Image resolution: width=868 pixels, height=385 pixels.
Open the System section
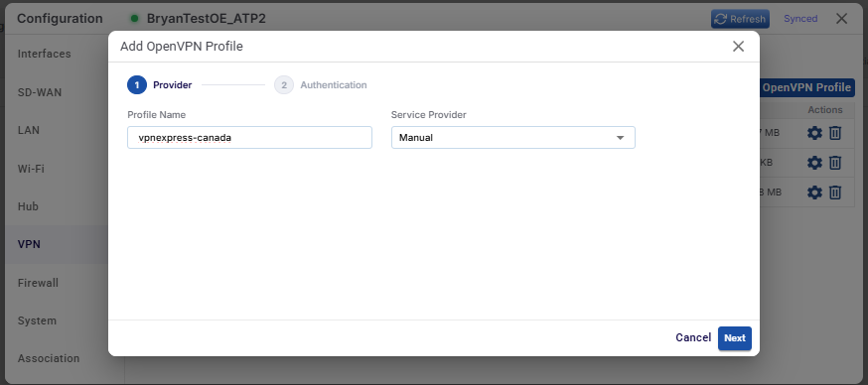pos(37,321)
